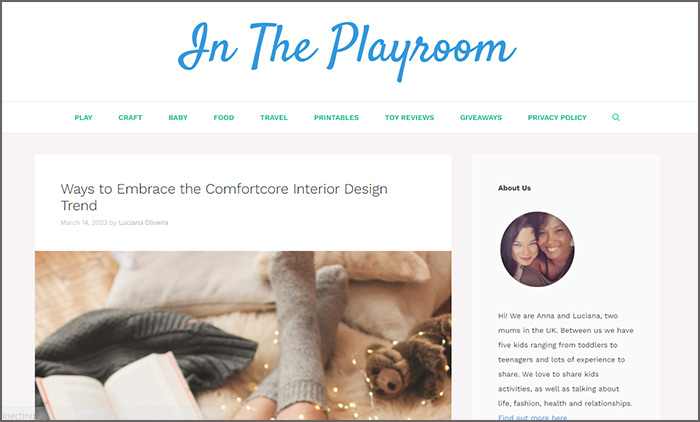Visit the TOY REVIEWS section
Screen dimensions: 700x422
[409, 117]
